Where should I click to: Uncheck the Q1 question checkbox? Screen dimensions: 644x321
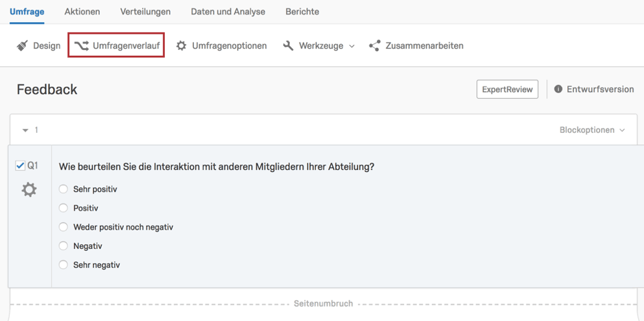click(x=19, y=166)
